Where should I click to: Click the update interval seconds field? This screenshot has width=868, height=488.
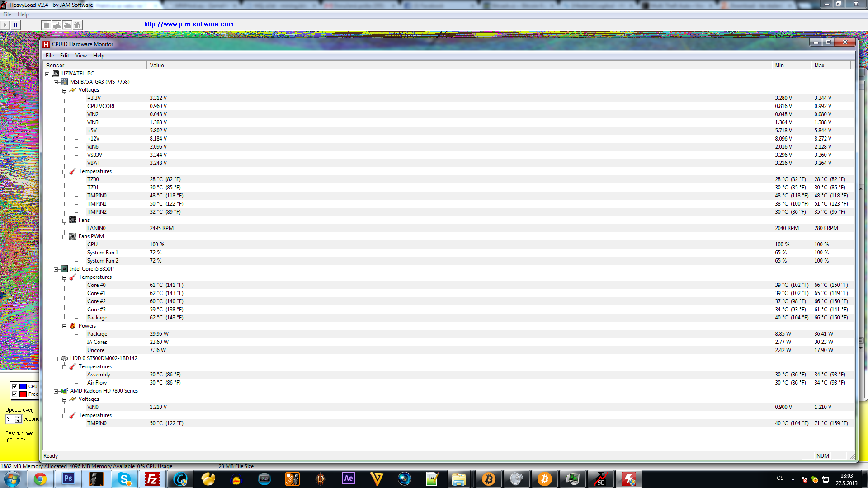pos(10,419)
